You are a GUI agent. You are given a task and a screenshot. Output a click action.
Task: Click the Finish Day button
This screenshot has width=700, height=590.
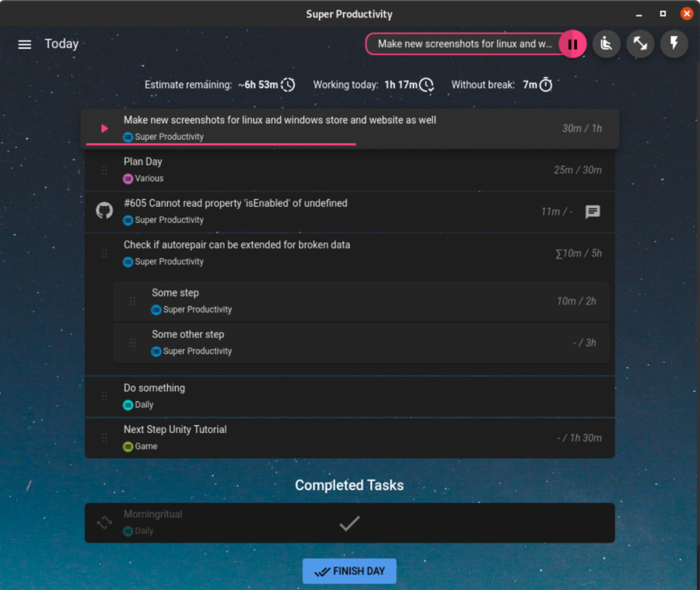point(349,571)
